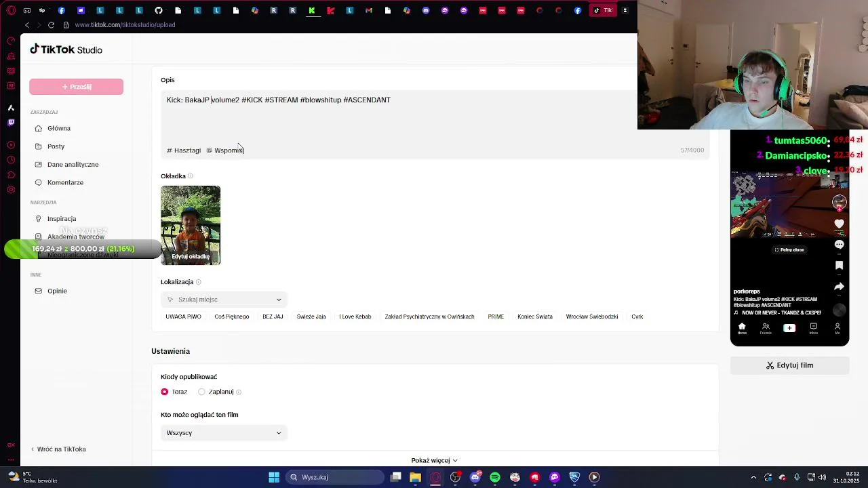Image resolution: width=868 pixels, height=488 pixels.
Task: Add a mention with Wspomnij button
Action: [x=225, y=150]
